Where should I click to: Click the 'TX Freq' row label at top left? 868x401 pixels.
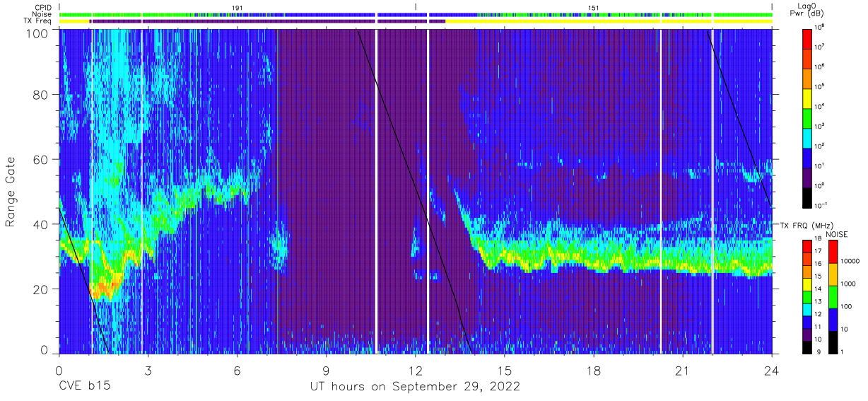click(x=37, y=21)
